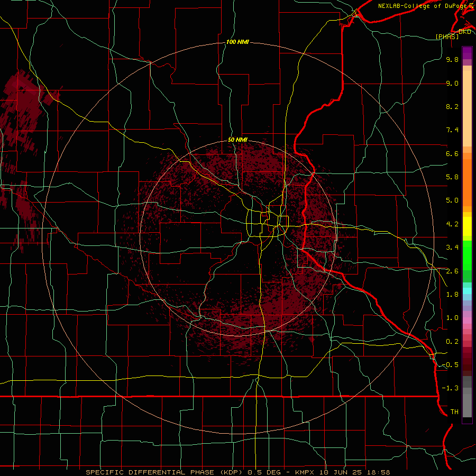Click the "SPECIFIC DIFFERENTIAL PHASE (KDP)" caption text

165,472
